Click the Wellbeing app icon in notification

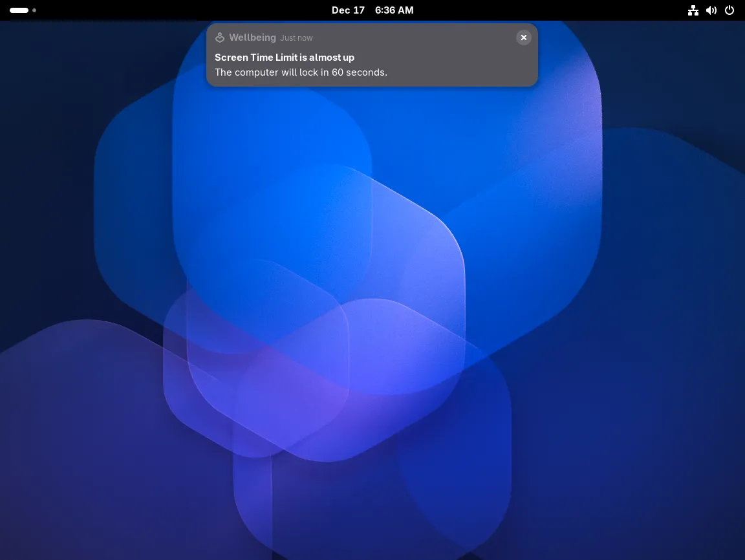tap(220, 38)
